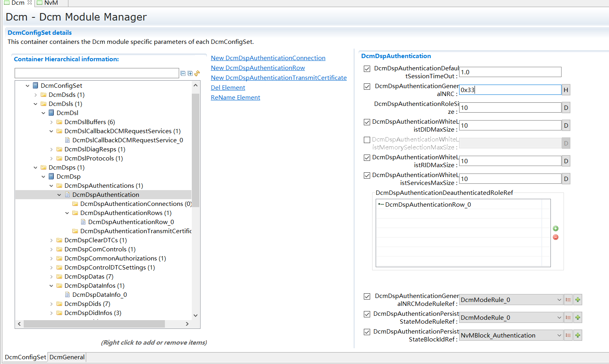Click the expand-all tree icon
The height and width of the screenshot is (364, 609).
pos(190,73)
